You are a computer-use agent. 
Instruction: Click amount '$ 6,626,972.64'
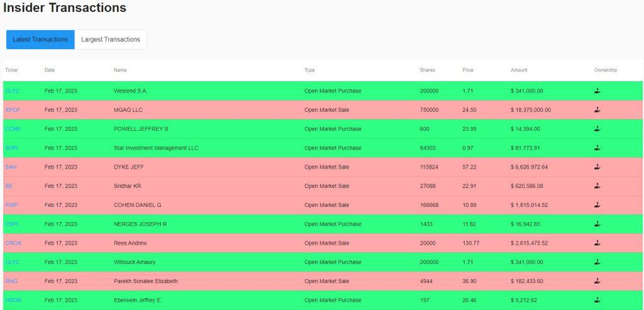pyautogui.click(x=529, y=167)
